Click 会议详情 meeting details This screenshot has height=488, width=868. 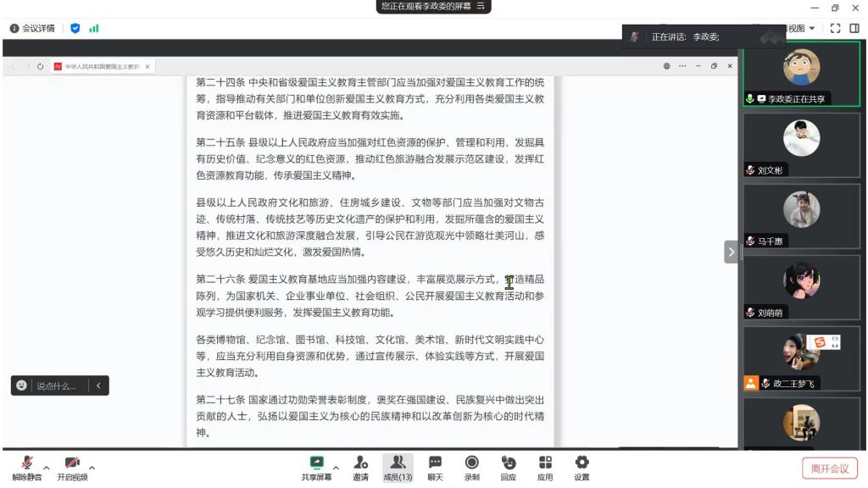32,28
